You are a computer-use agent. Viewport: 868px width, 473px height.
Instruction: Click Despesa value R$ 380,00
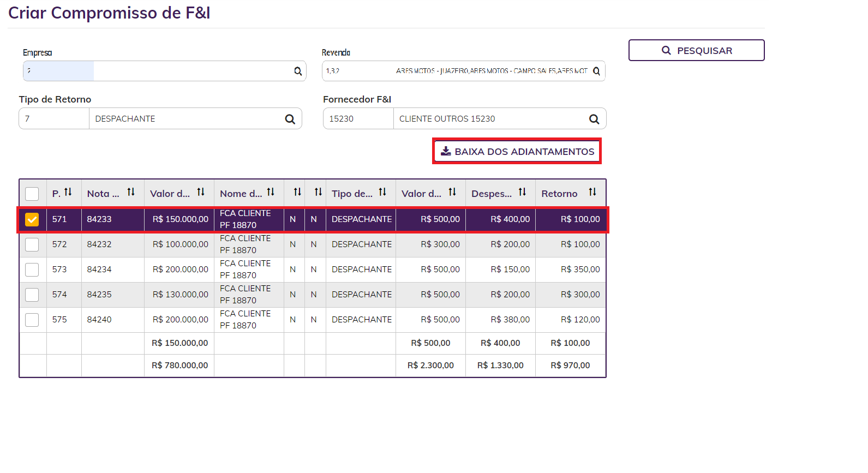[x=510, y=320]
